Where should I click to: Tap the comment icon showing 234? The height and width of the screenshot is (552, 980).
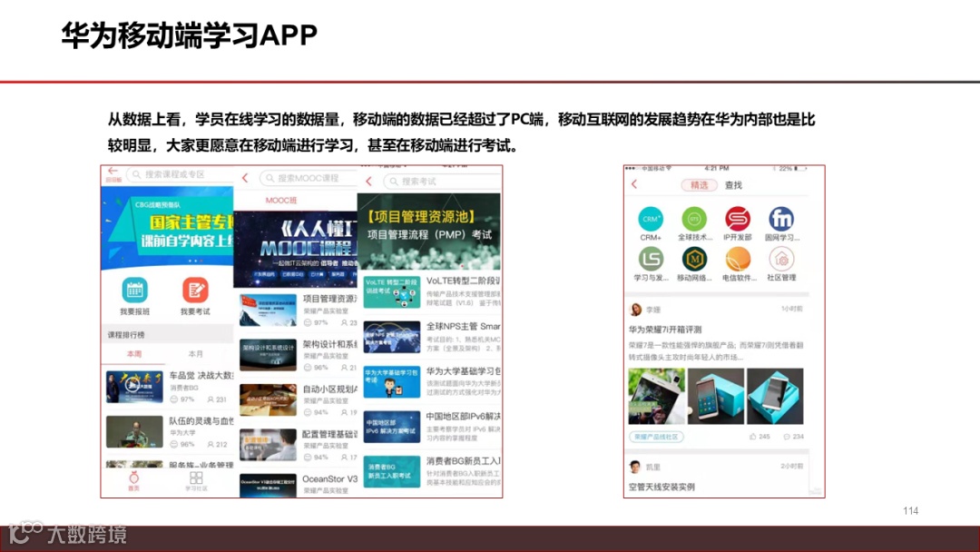(x=787, y=437)
